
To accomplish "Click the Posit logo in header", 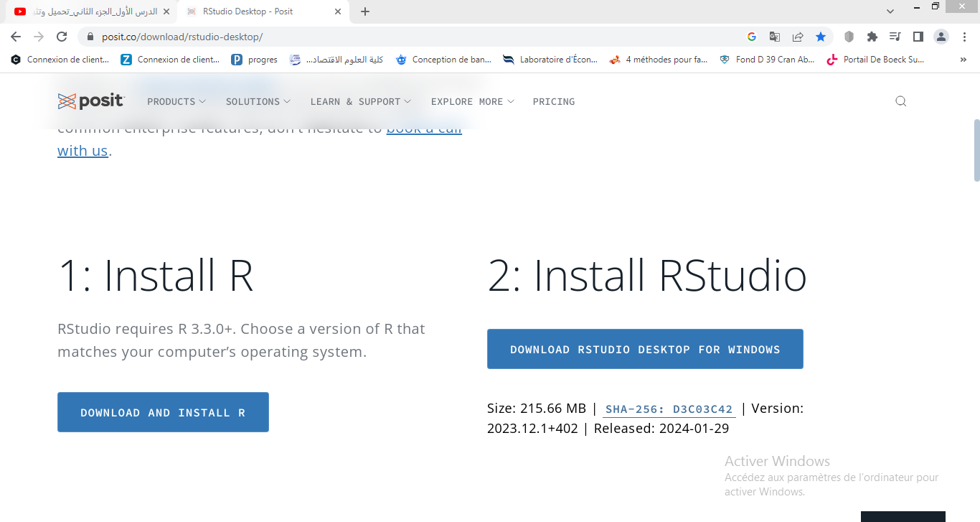I will pyautogui.click(x=91, y=101).
